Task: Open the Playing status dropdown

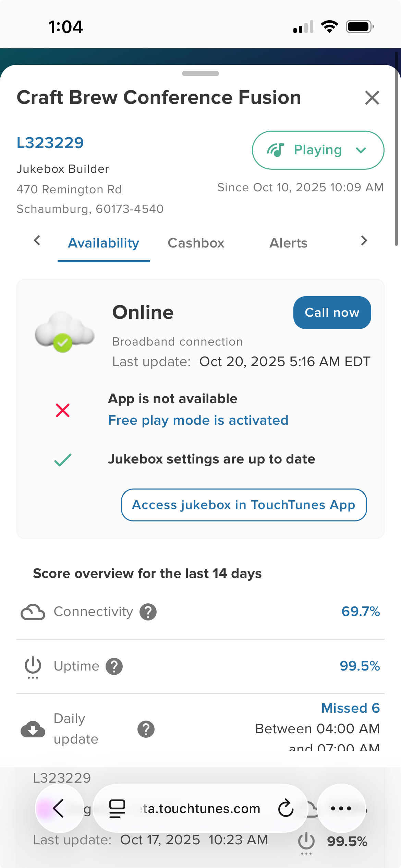Action: tap(318, 150)
